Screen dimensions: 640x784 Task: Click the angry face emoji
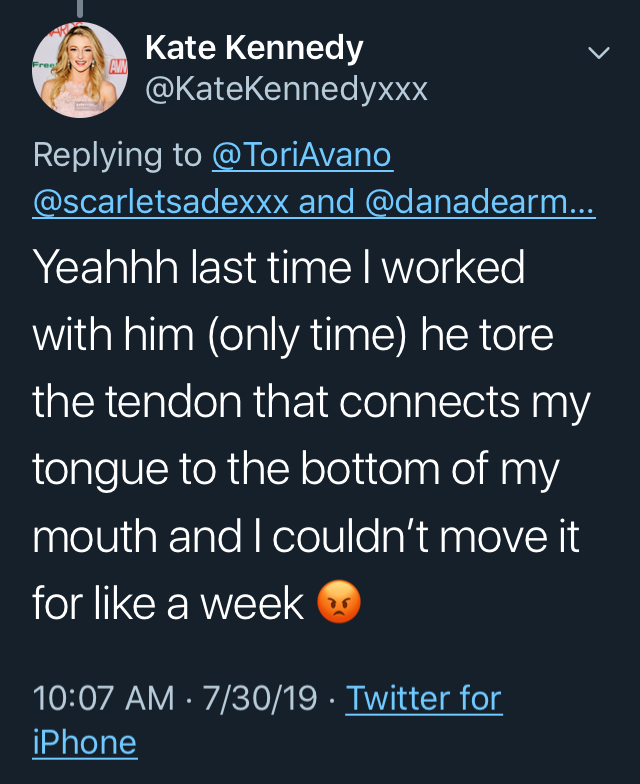pos(338,603)
